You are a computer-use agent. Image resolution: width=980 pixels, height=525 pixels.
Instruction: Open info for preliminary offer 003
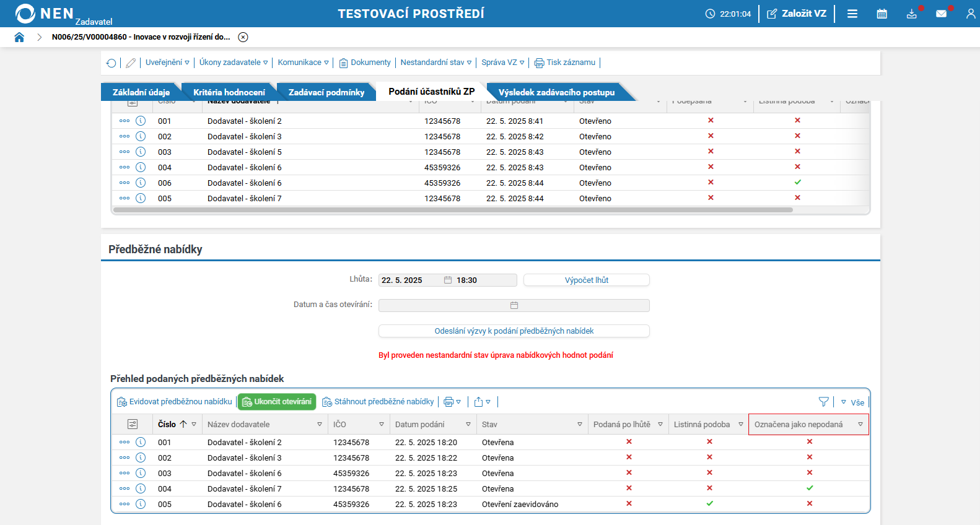pyautogui.click(x=141, y=473)
